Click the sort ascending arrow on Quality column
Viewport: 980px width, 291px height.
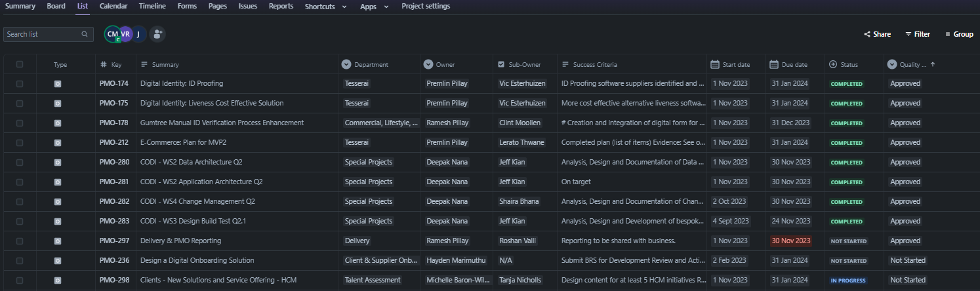933,64
